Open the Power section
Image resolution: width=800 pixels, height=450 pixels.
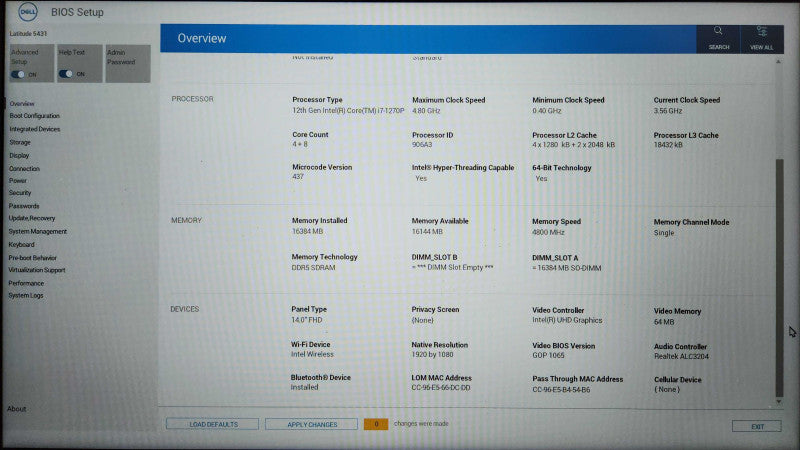click(x=17, y=181)
